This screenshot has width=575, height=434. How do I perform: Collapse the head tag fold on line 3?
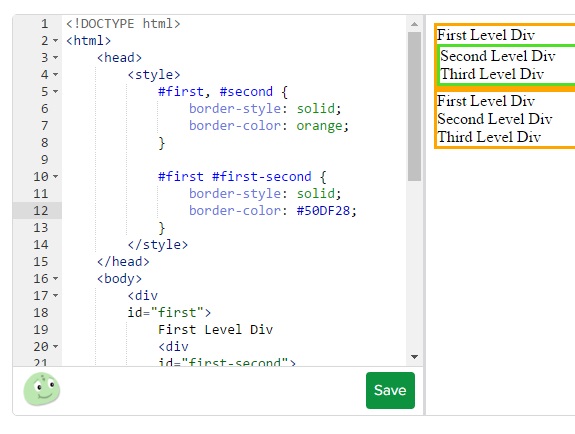(x=55, y=57)
